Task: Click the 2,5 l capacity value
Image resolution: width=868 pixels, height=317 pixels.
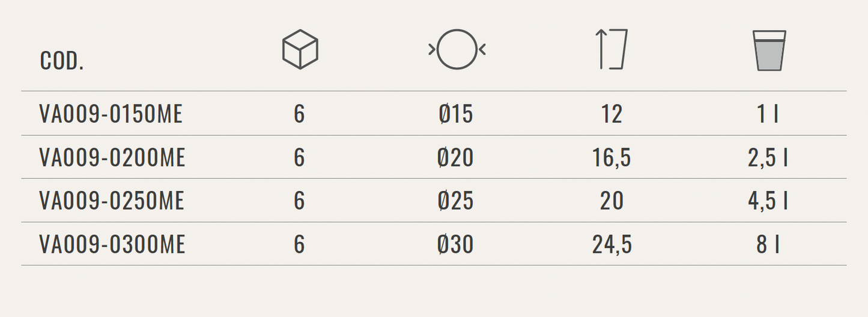Action: (768, 157)
